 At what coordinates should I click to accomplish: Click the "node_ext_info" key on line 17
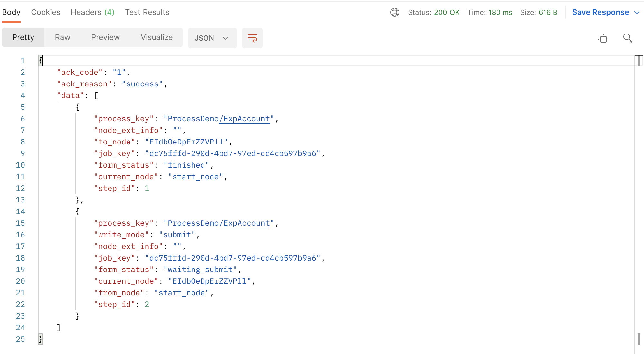tap(128, 246)
